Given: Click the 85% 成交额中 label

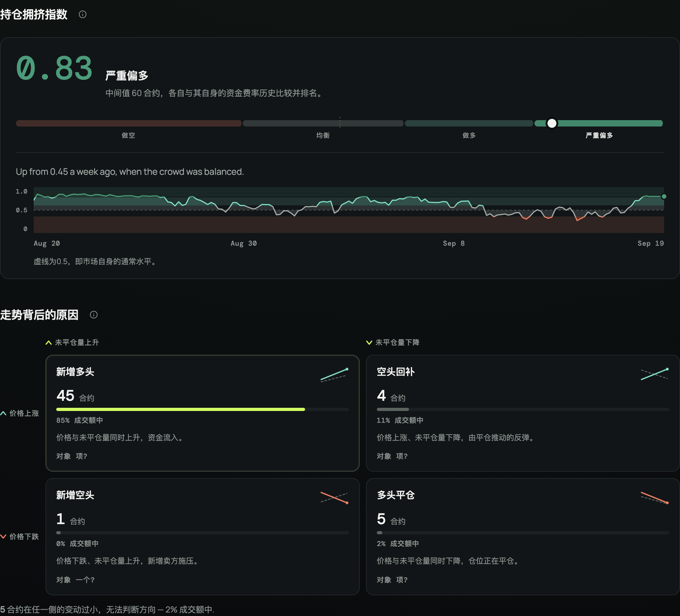Looking at the screenshot, I should [x=80, y=421].
